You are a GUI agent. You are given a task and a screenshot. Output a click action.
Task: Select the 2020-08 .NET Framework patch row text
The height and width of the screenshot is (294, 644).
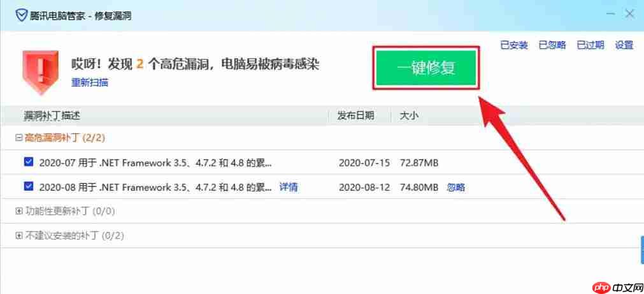(155, 187)
